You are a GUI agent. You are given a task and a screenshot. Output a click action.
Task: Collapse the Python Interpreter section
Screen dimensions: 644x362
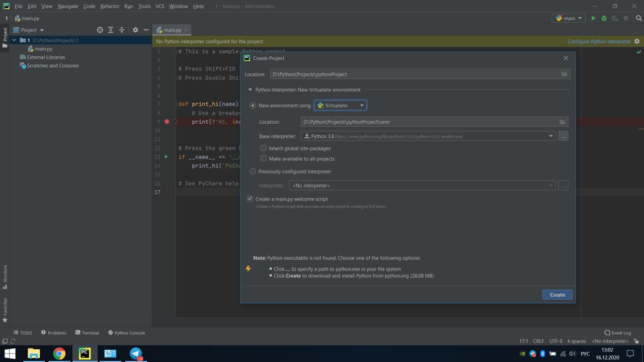250,90
